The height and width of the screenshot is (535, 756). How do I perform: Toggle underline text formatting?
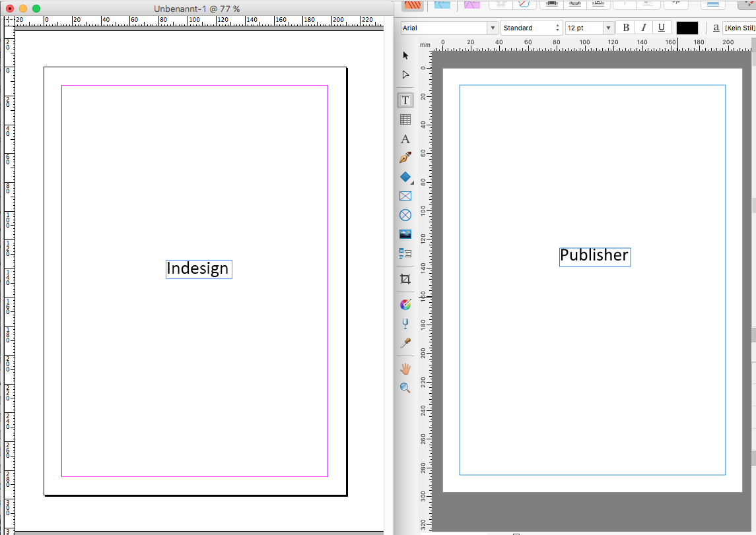pyautogui.click(x=662, y=28)
